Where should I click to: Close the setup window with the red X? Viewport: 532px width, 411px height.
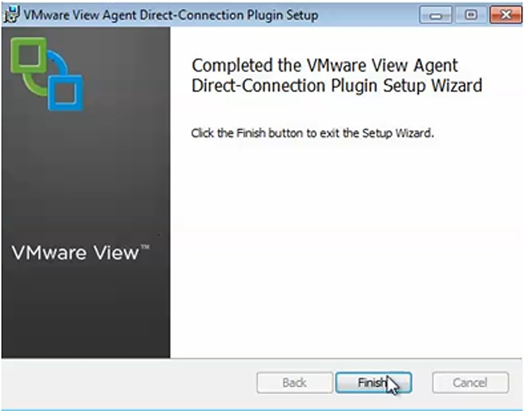(506, 15)
